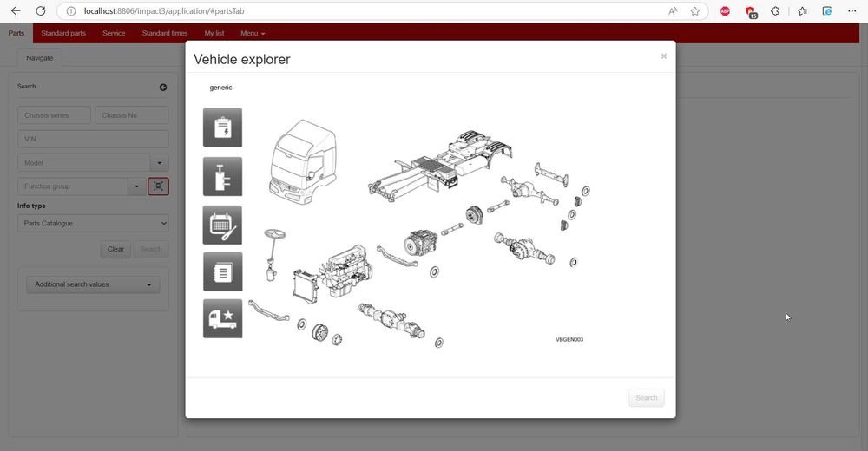Click the browser address bar URL
The height and width of the screenshot is (451, 868).
pos(164,11)
